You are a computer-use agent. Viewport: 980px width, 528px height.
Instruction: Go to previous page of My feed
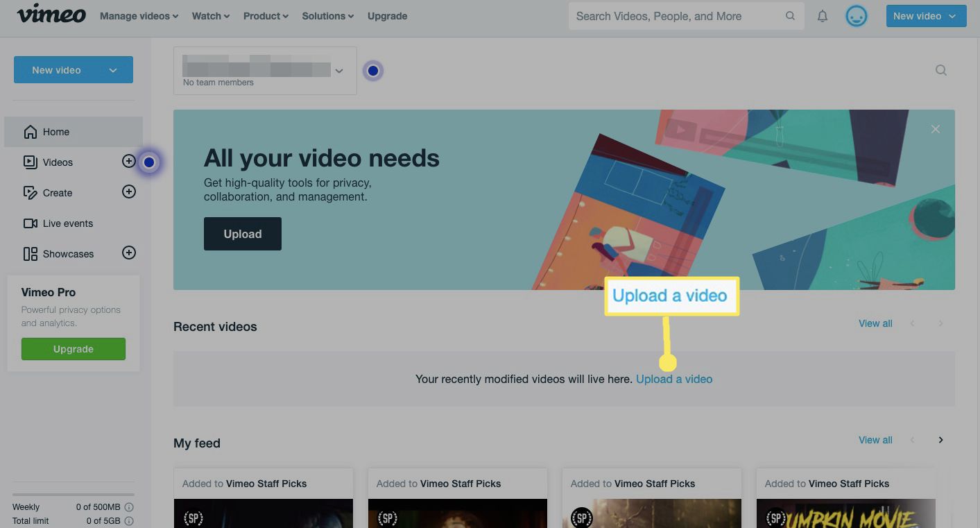(x=913, y=440)
